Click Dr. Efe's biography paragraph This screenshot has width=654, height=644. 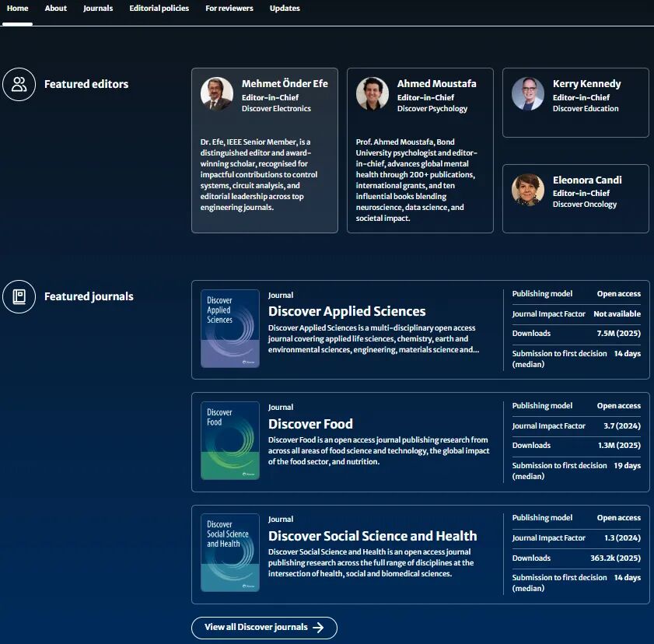(x=259, y=175)
